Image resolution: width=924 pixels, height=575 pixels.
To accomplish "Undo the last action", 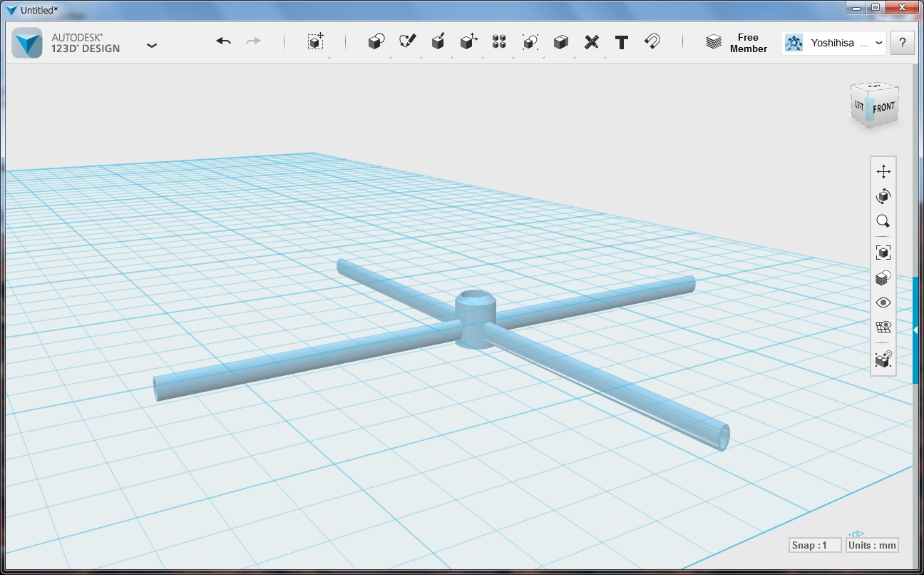I will click(224, 41).
